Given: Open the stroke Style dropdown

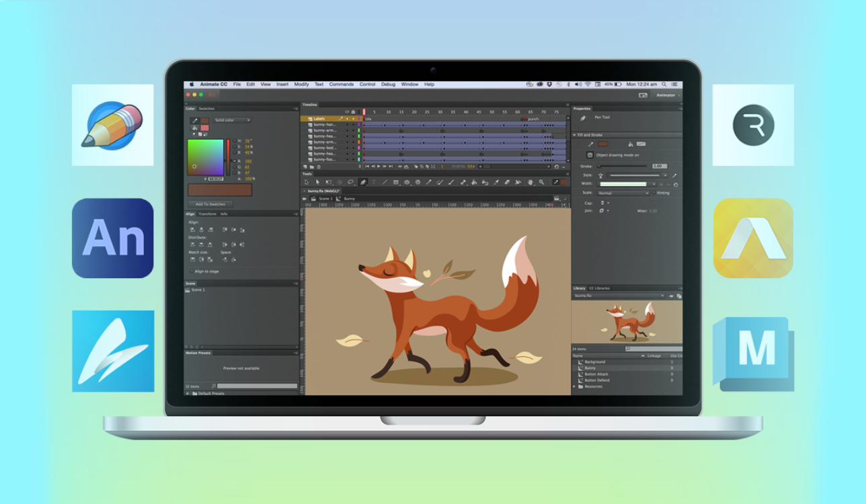Looking at the screenshot, I should [x=637, y=175].
